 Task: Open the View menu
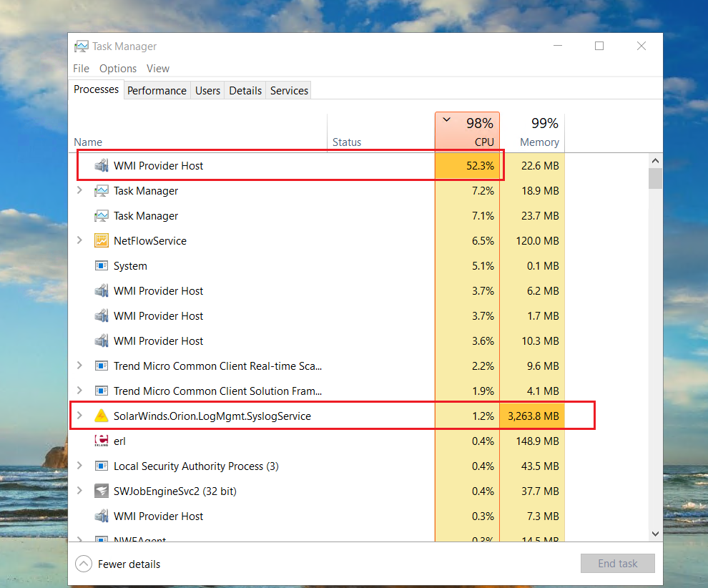point(157,69)
